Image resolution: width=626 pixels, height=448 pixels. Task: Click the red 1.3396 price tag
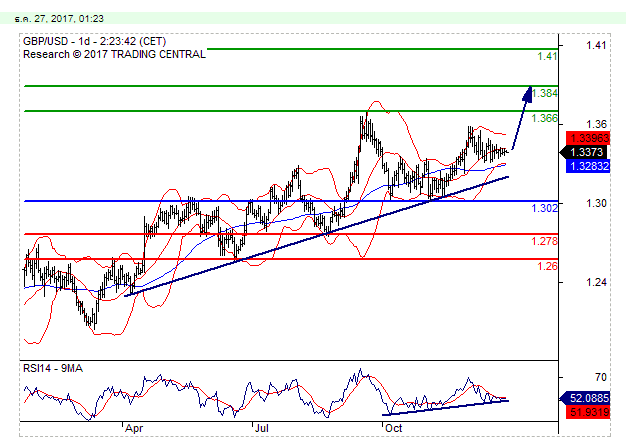[x=586, y=137]
